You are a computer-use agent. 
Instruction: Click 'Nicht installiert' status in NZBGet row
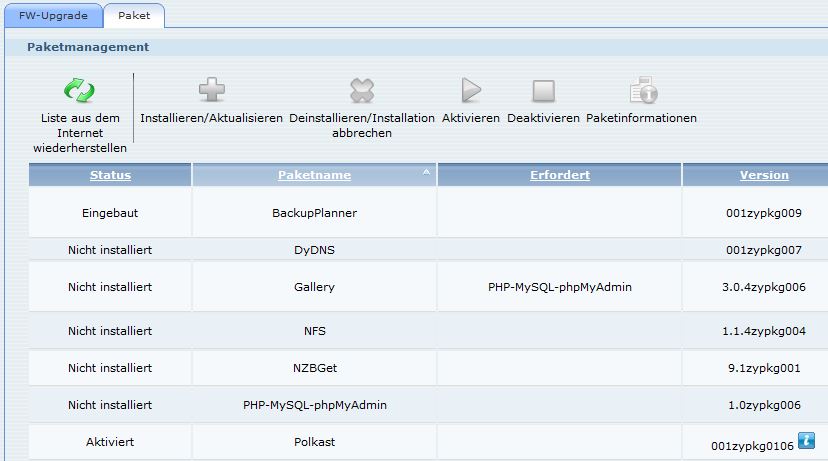(110, 368)
